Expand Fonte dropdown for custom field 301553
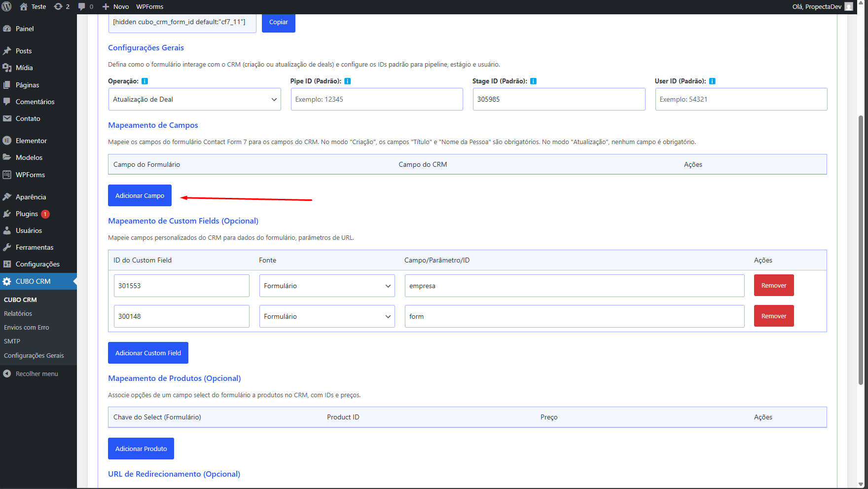Viewport: 868px width, 489px height. click(x=327, y=286)
